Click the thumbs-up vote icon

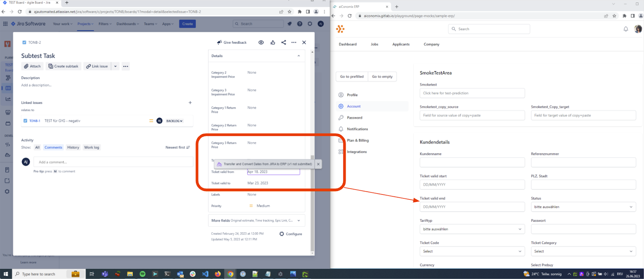click(273, 42)
